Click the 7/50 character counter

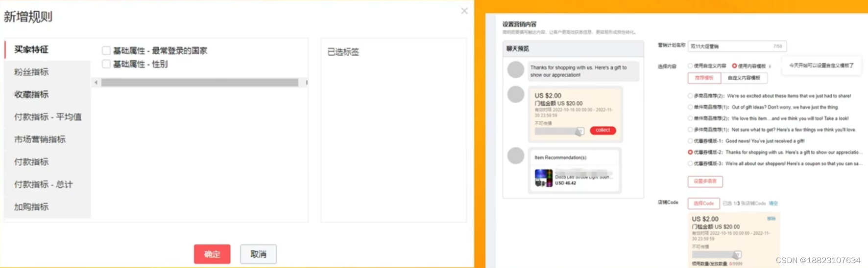tap(777, 46)
